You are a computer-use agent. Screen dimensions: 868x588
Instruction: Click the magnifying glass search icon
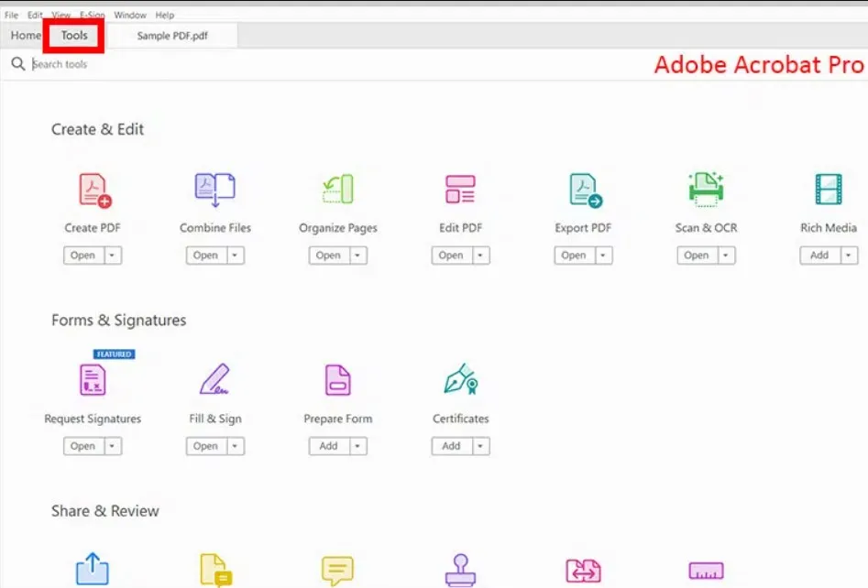pyautogui.click(x=18, y=64)
